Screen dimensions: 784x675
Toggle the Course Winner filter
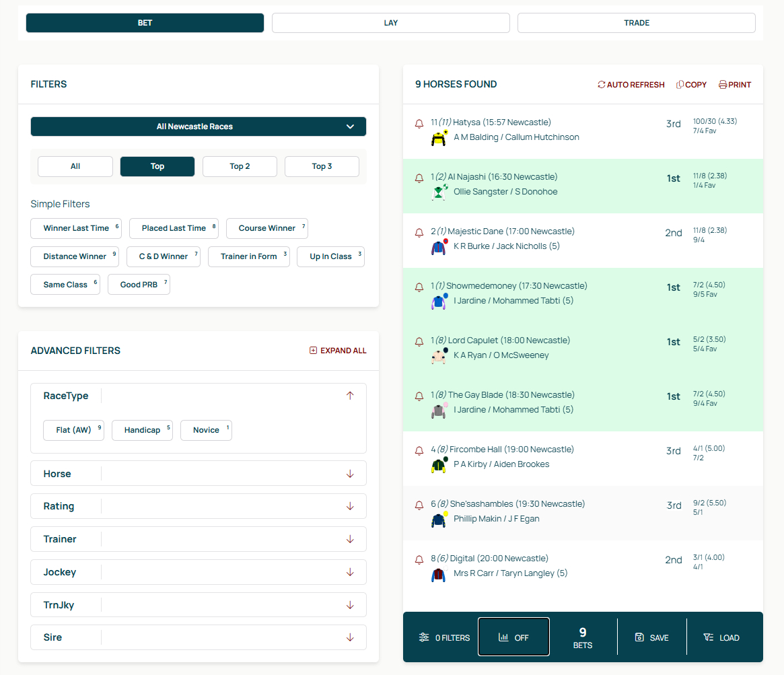click(x=266, y=228)
